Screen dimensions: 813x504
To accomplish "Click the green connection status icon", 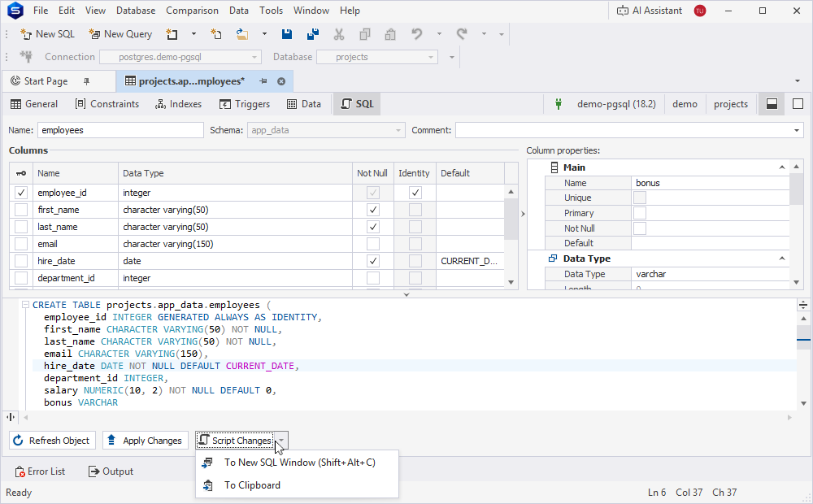I will pyautogui.click(x=559, y=104).
